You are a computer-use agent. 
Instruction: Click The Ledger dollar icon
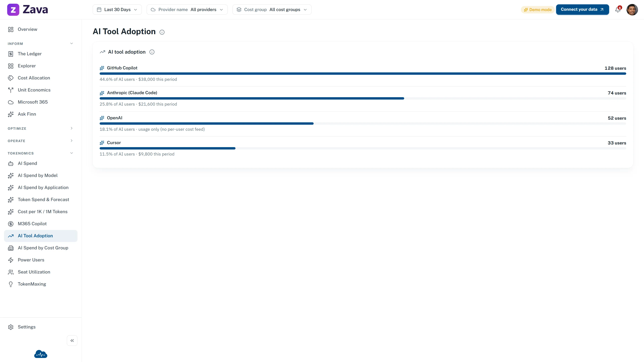(11, 54)
